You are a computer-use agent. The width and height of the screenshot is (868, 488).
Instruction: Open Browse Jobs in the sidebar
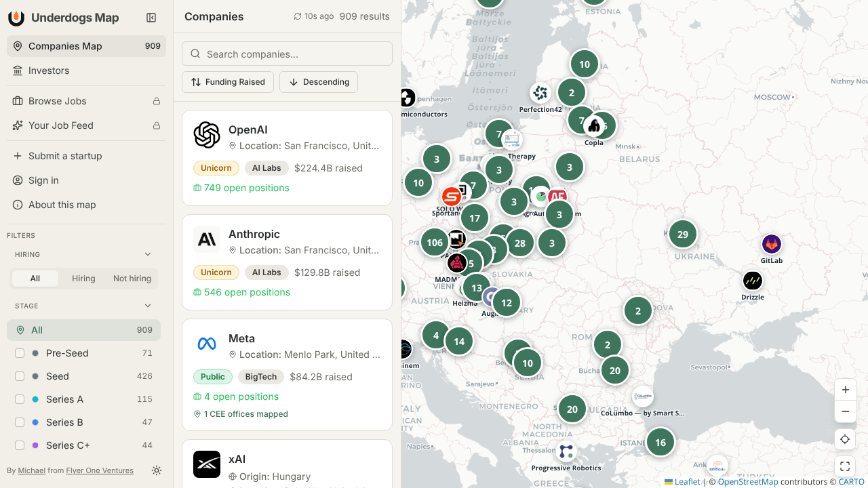(x=86, y=101)
